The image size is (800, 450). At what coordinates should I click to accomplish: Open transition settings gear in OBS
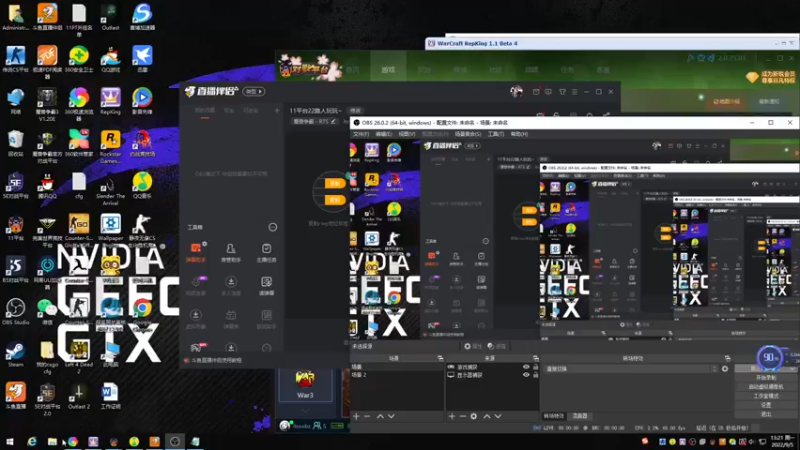pos(725,368)
